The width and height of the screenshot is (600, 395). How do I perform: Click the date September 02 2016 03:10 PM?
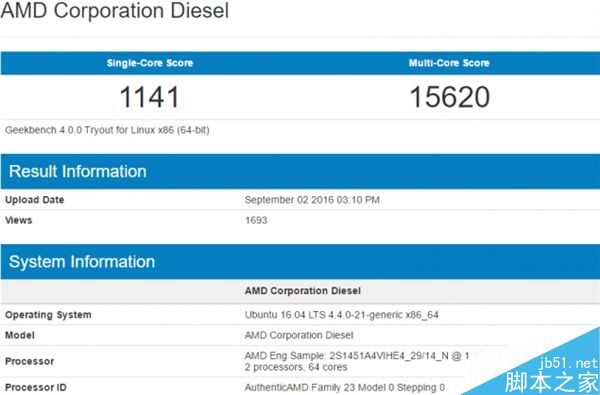(312, 200)
